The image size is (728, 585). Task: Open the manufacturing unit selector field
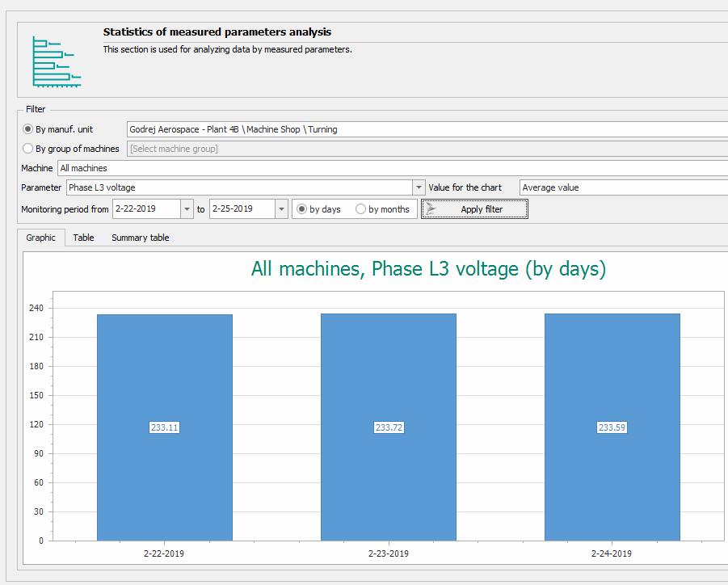[427, 129]
